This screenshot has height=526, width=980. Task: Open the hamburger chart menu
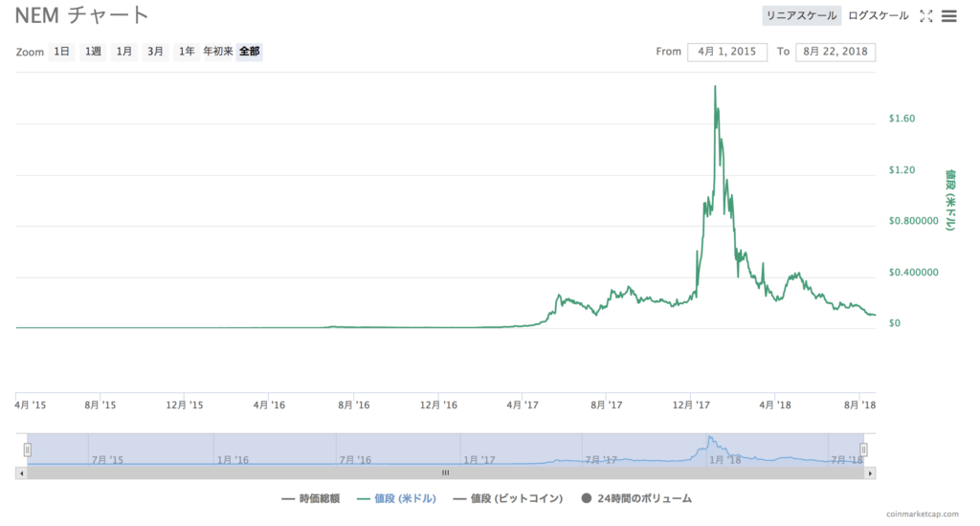click(948, 16)
